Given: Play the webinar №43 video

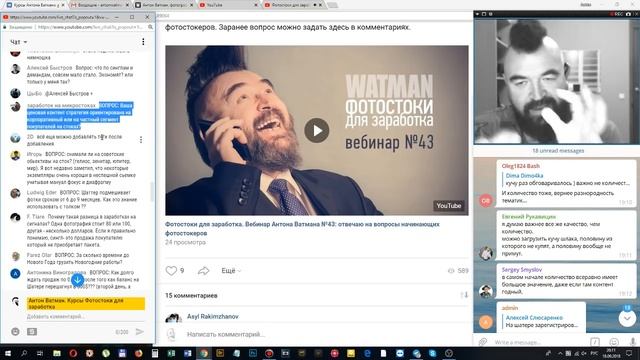Looking at the screenshot, I should (317, 130).
